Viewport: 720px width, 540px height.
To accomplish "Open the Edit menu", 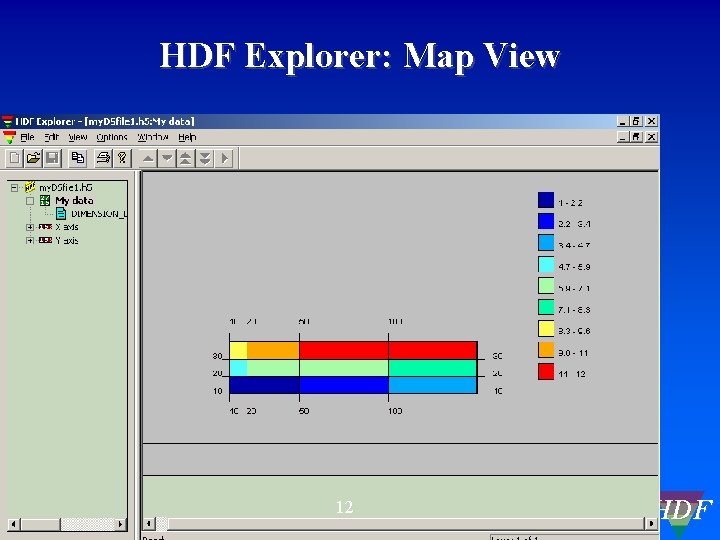I will pyautogui.click(x=51, y=137).
